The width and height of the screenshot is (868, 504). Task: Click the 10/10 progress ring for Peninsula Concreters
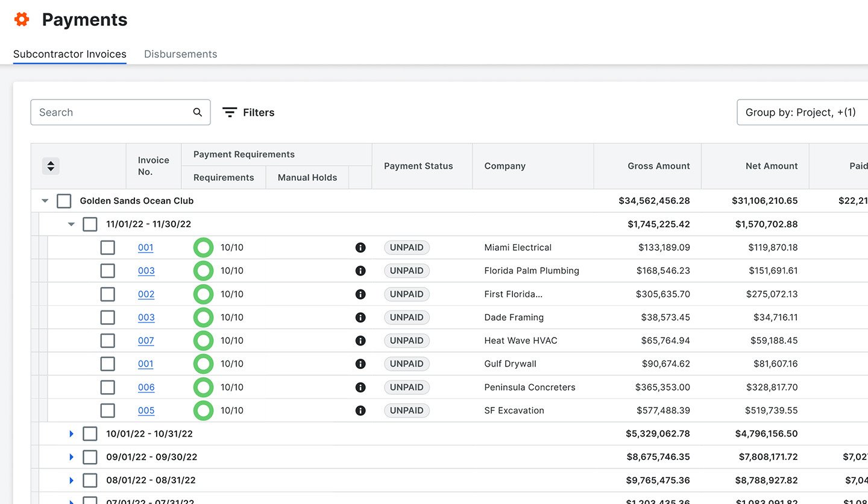pyautogui.click(x=203, y=387)
